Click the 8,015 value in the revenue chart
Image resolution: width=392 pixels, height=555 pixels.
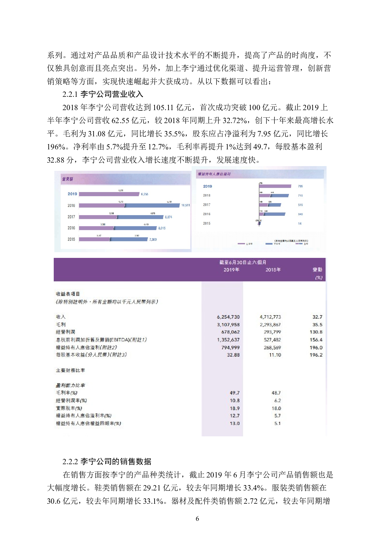162,228
